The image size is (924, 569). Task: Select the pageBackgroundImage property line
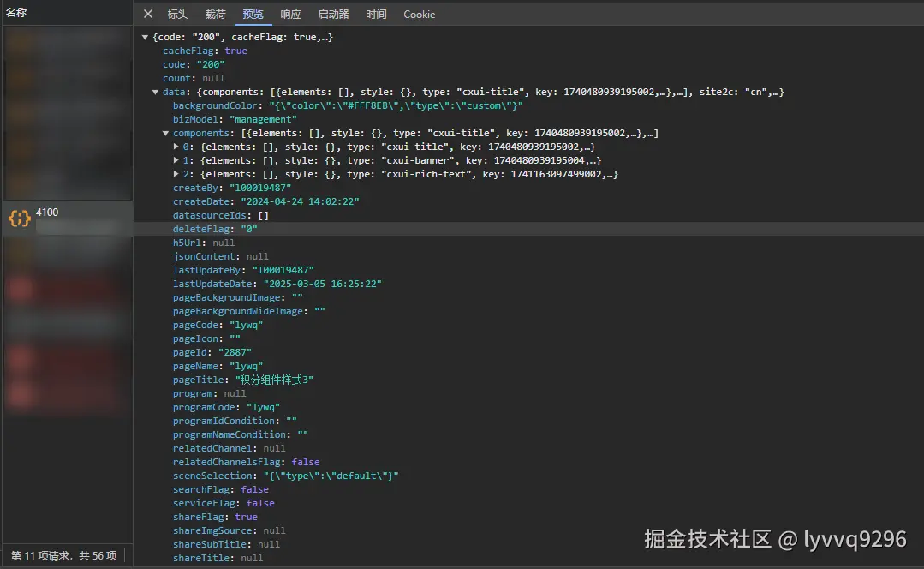[237, 297]
